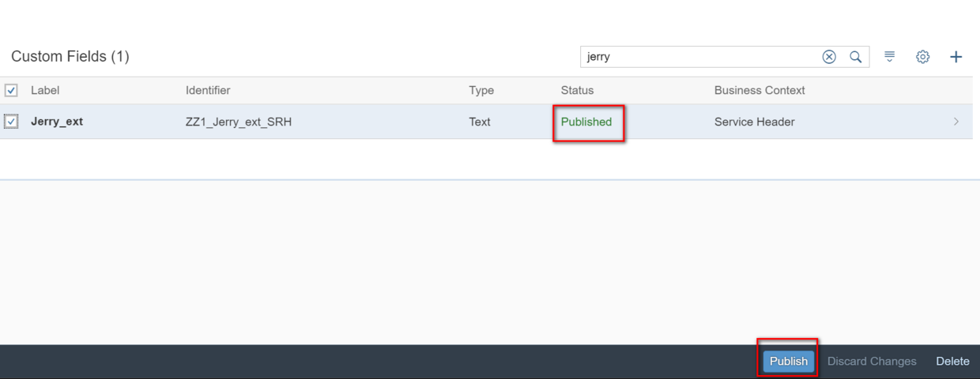Add a new custom field with plus icon

click(x=955, y=57)
